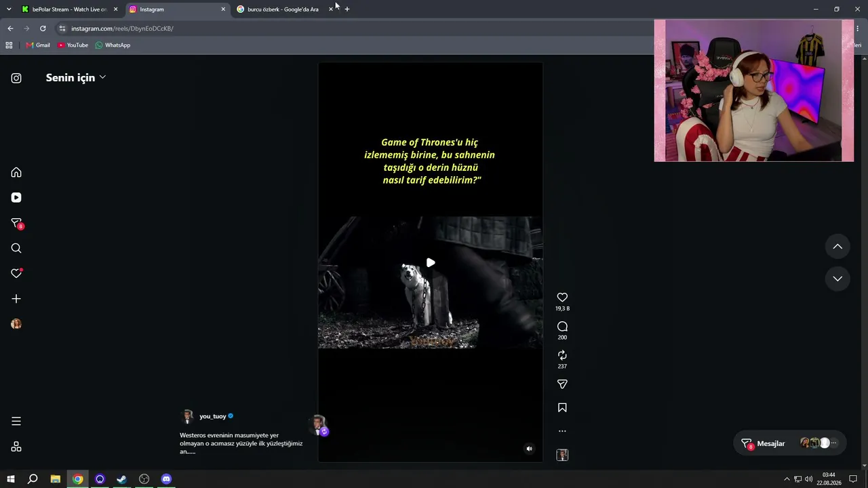This screenshot has height=488, width=868.
Task: Go to the next reel with down arrow
Action: coord(837,279)
